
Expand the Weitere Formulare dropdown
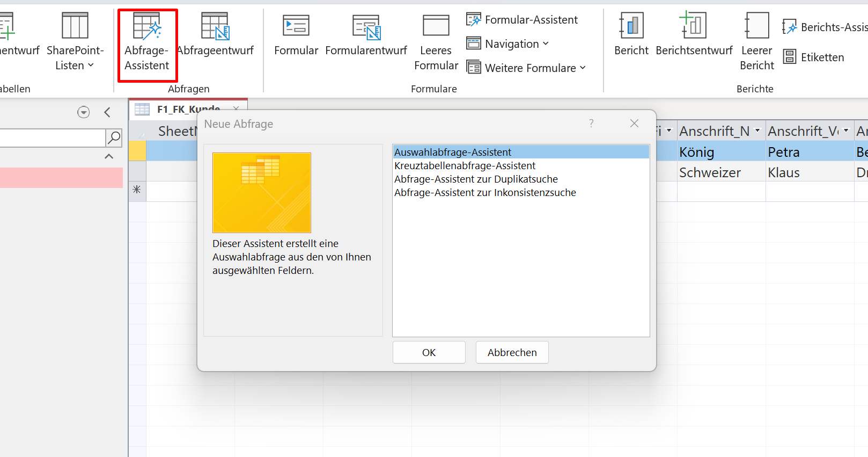(526, 68)
